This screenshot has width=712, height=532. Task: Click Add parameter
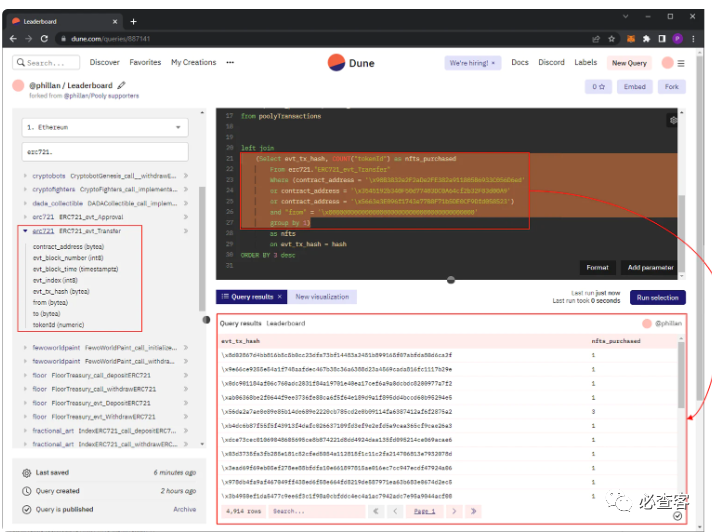click(650, 268)
